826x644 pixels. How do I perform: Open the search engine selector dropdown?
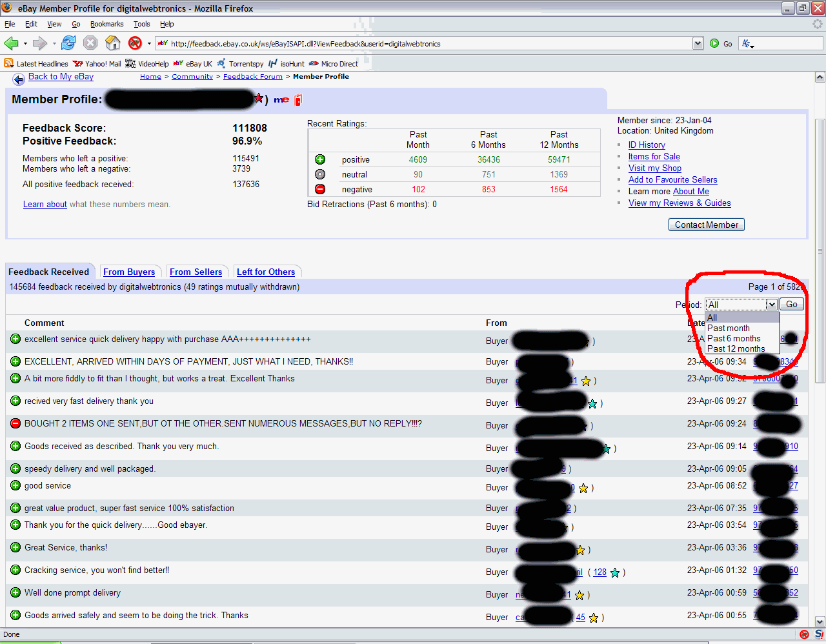(747, 44)
